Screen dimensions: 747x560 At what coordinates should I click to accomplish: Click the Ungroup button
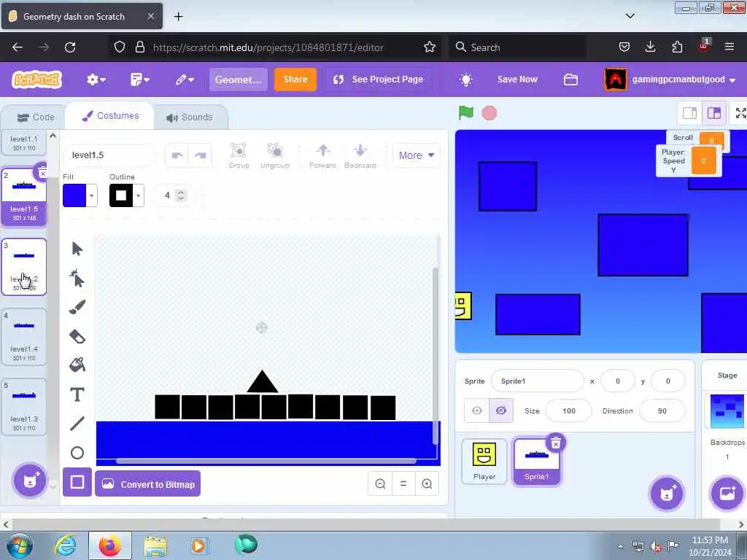pos(275,155)
